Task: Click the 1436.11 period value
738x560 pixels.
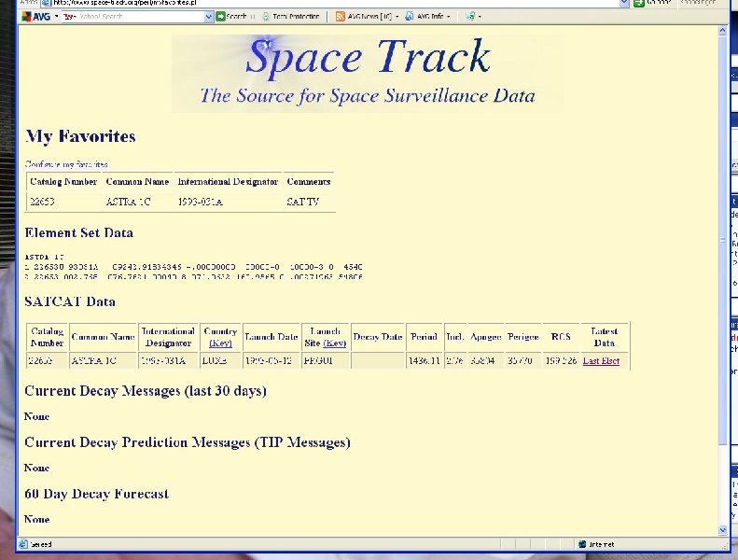Action: tap(425, 361)
